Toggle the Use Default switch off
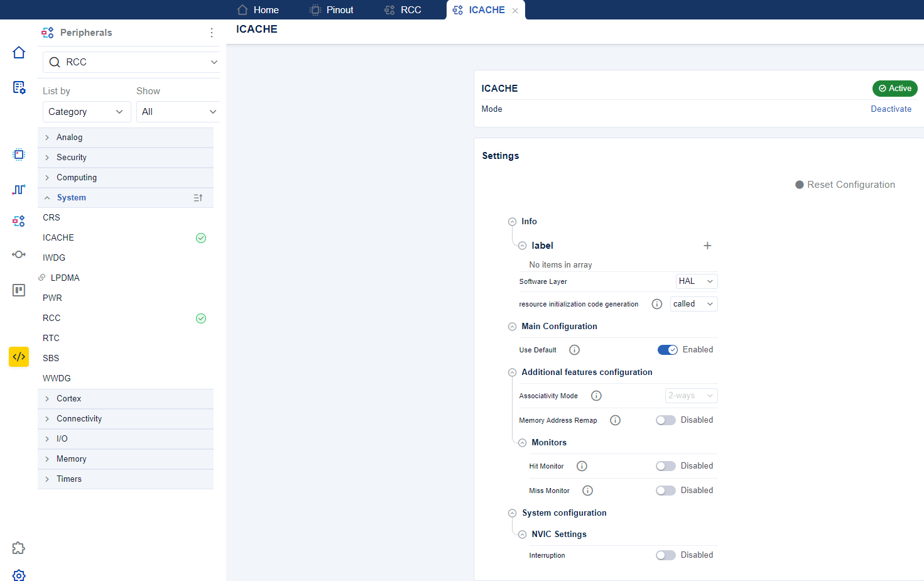 (x=667, y=350)
